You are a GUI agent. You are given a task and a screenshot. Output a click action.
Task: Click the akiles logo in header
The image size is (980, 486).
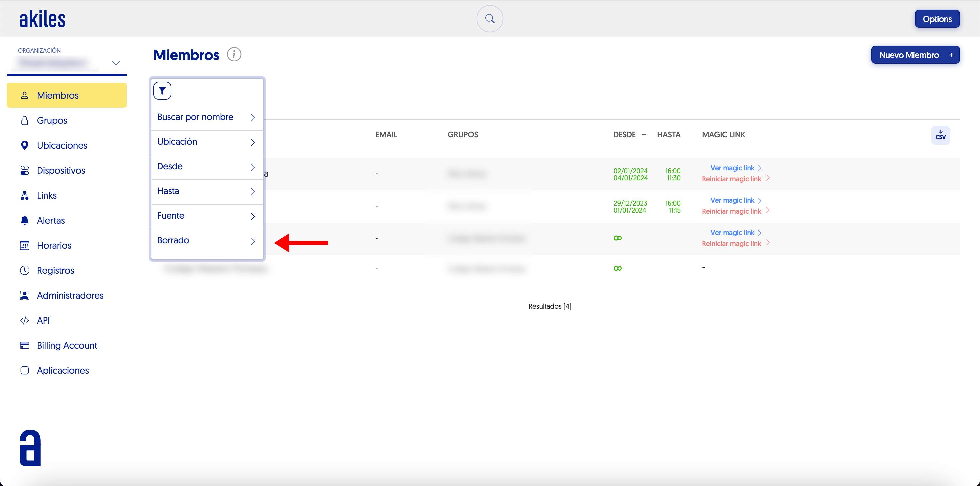tap(42, 19)
